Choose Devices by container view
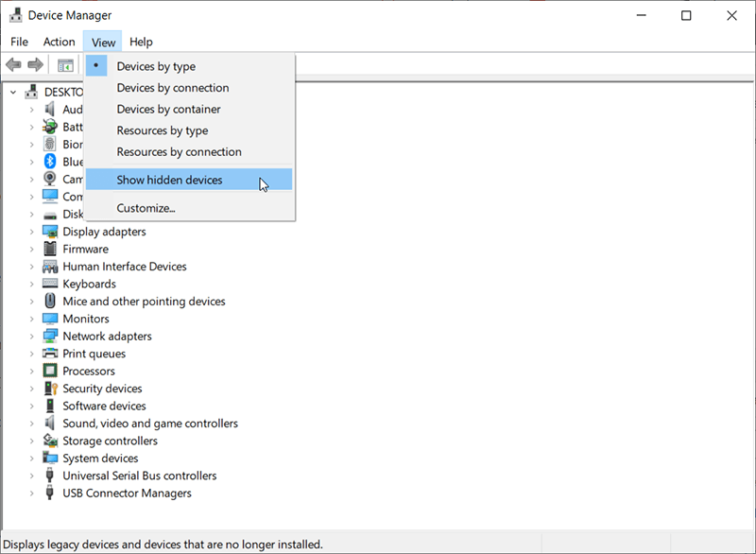The height and width of the screenshot is (554, 756). point(190,109)
